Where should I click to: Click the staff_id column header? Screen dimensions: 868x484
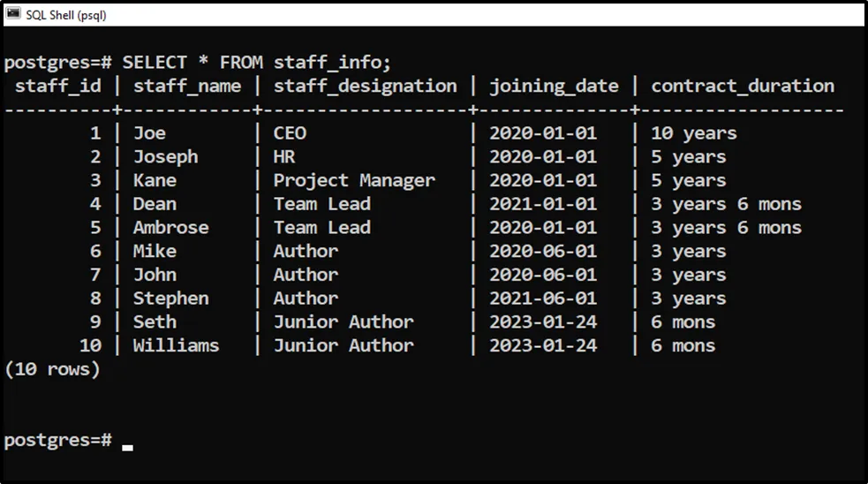pyautogui.click(x=57, y=87)
